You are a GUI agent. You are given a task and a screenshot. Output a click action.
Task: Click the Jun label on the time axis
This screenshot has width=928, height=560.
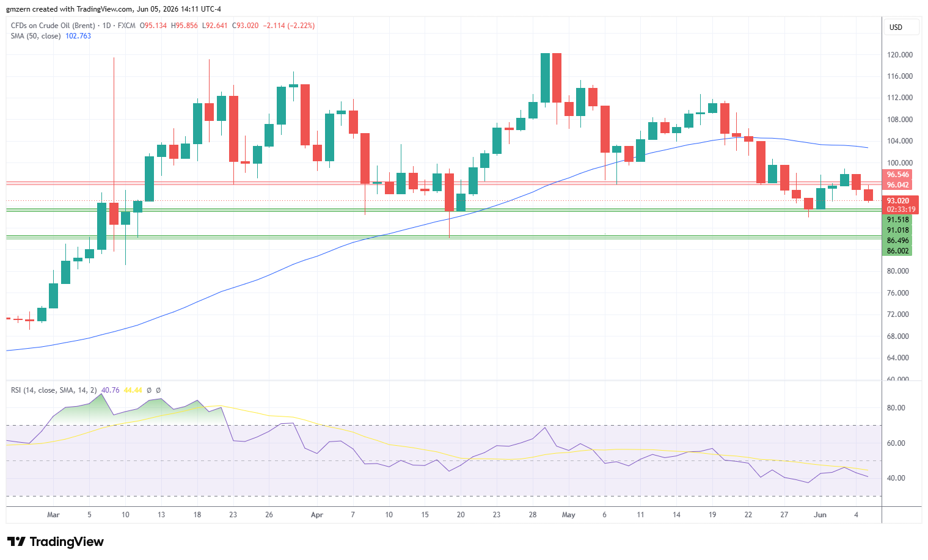[x=820, y=515]
